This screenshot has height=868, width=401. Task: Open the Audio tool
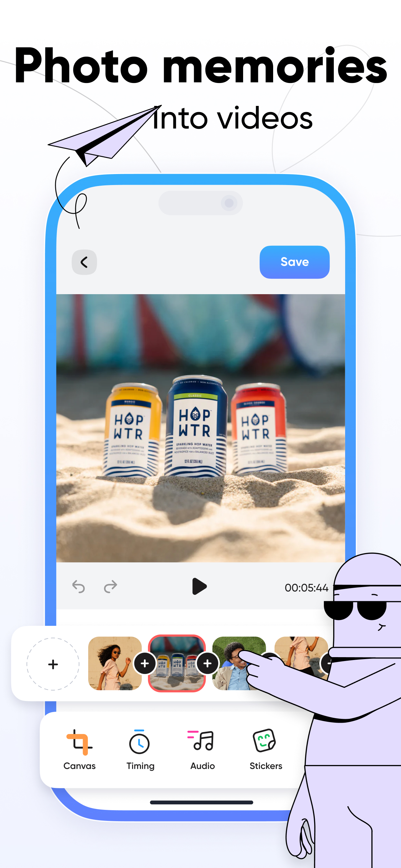202,749
